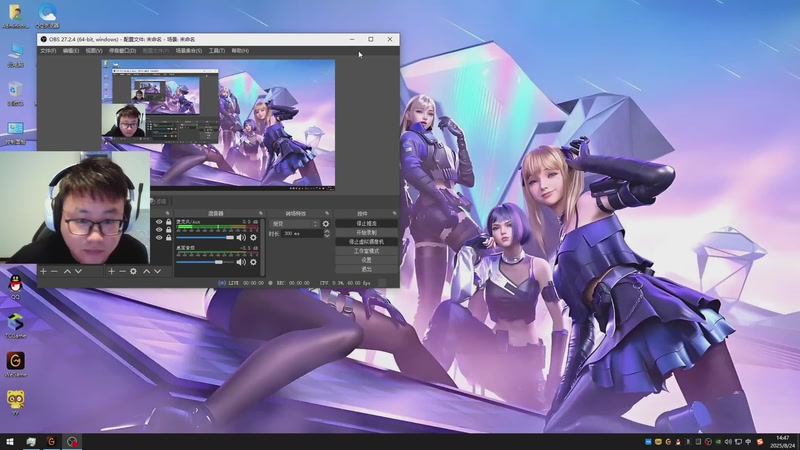800x450 pixels.
Task: Undock the sources panel via its header icon
Action: [167, 213]
